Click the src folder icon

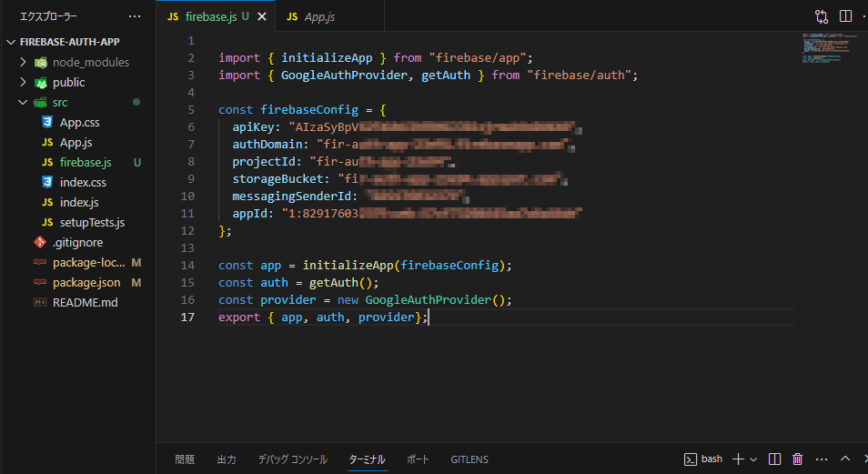40,103
